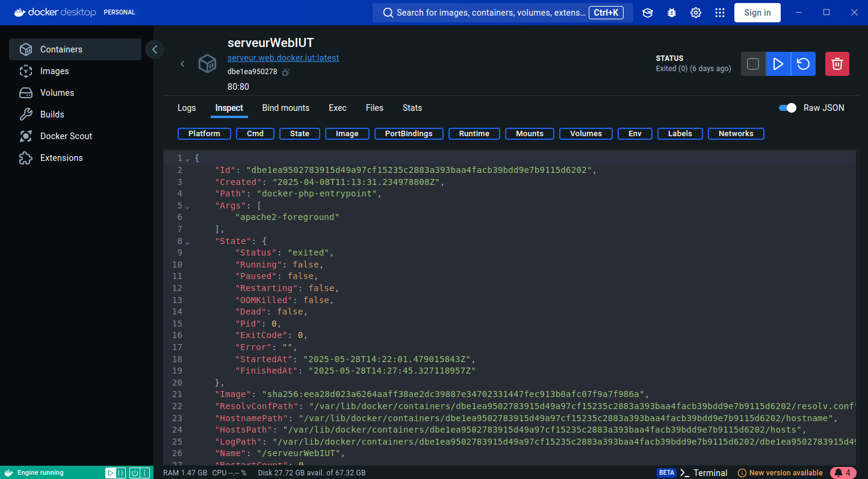Screen dimensions: 868x479
Task: Start the serveurWebIUT container
Action: click(x=778, y=64)
